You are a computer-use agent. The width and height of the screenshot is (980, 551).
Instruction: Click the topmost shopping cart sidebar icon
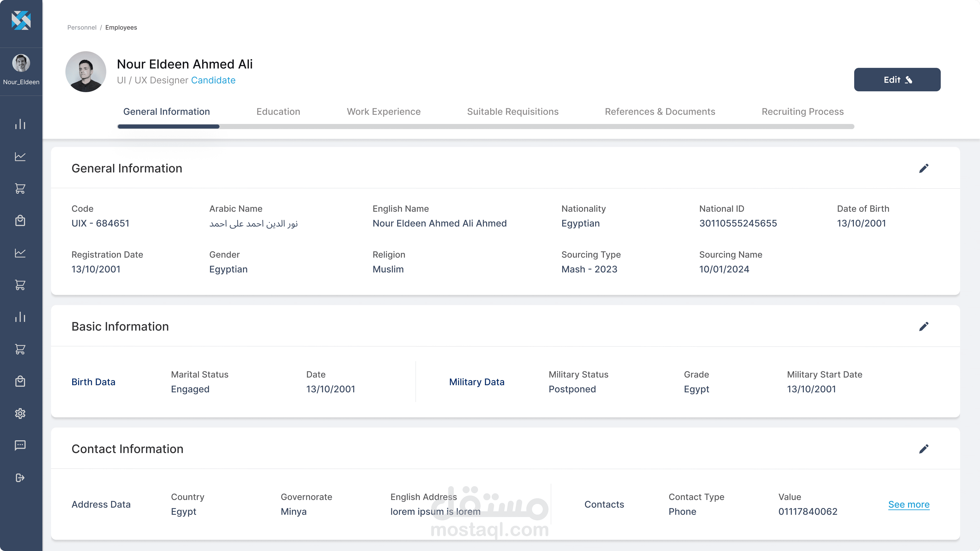click(x=20, y=188)
